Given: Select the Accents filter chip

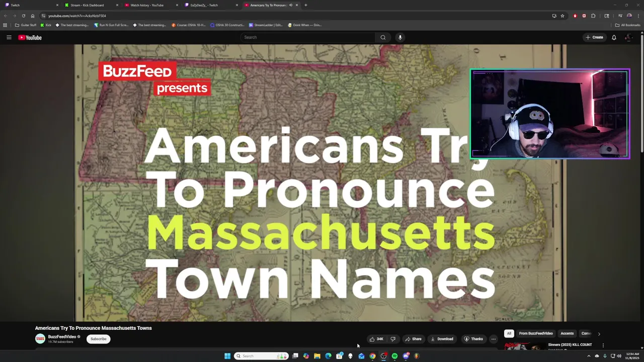Looking at the screenshot, I should tap(567, 333).
